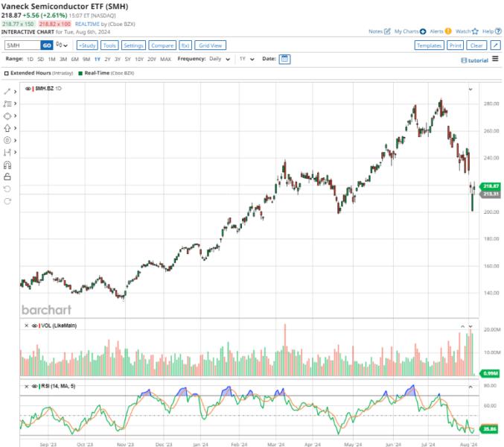The width and height of the screenshot is (504, 447).
Task: Open chart Settings button
Action: (x=133, y=45)
